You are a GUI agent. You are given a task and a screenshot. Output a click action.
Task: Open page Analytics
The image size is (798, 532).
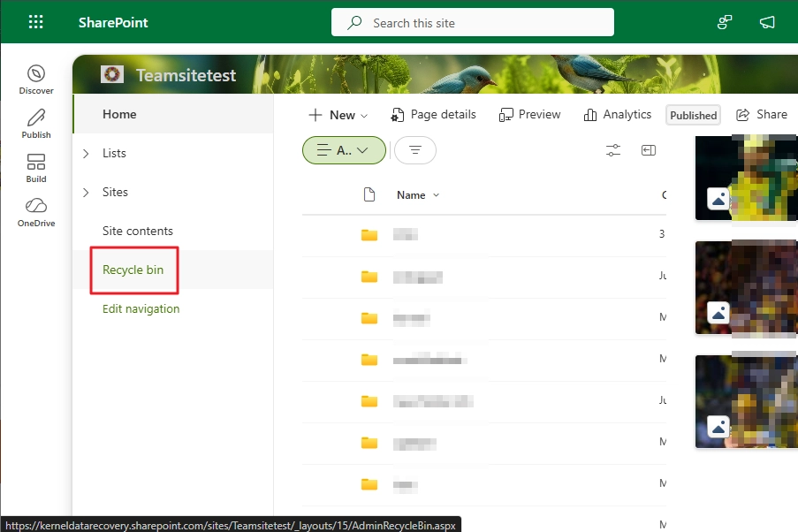tap(618, 115)
